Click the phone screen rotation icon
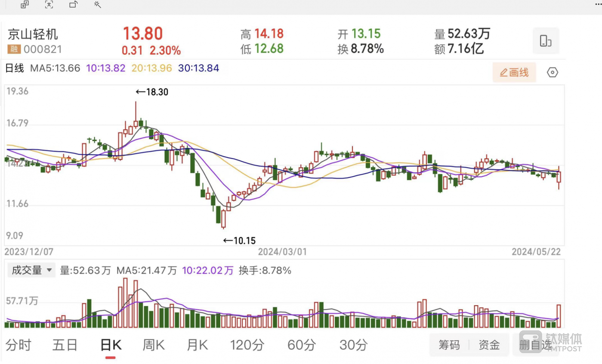 coord(546,41)
